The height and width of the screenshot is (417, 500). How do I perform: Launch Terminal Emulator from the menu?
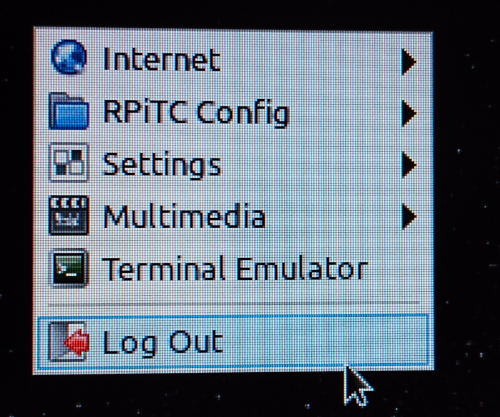pyautogui.click(x=235, y=269)
